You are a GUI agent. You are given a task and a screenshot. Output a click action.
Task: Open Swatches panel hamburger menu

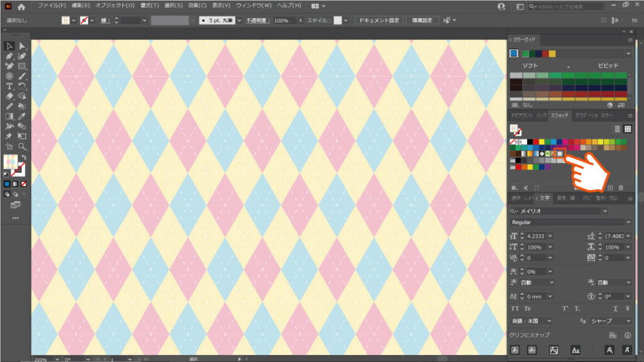[630, 116]
